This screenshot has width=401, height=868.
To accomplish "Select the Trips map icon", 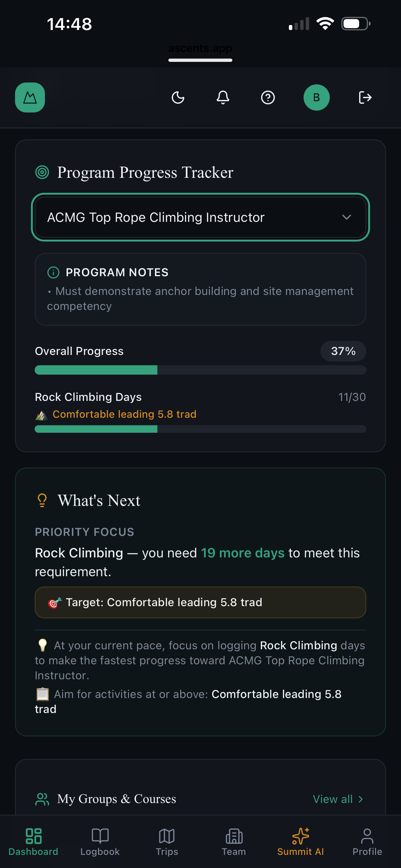I will click(x=167, y=836).
